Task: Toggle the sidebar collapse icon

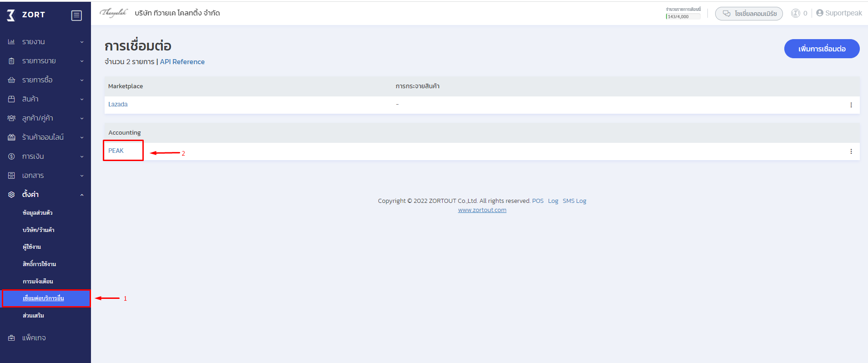Action: tap(76, 15)
